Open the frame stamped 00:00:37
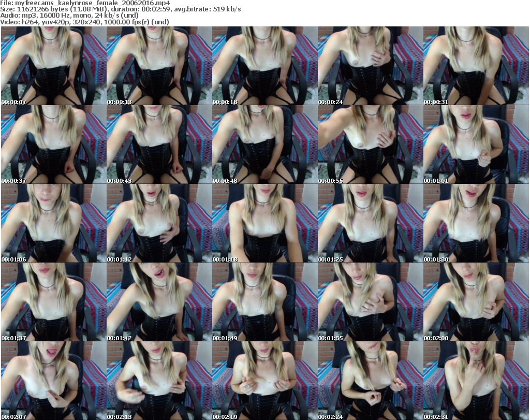 [x=53, y=144]
